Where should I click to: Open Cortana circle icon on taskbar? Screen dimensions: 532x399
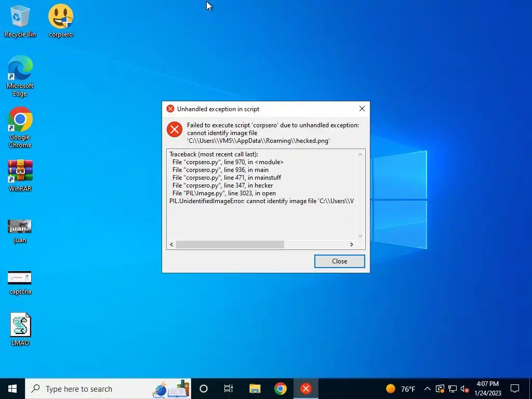(204, 389)
